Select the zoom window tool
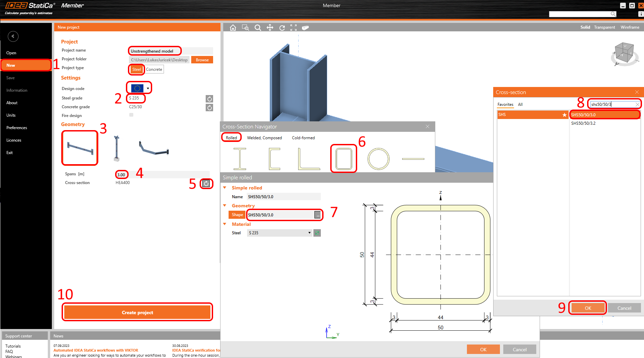644x358 pixels. (245, 28)
